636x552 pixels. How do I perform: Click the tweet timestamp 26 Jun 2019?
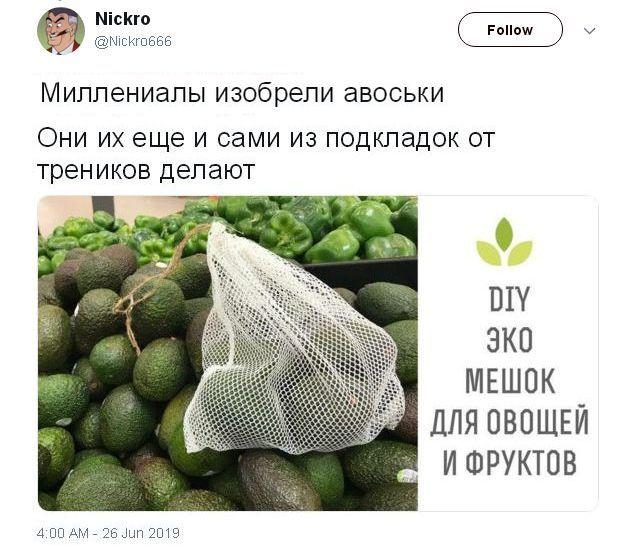108,533
